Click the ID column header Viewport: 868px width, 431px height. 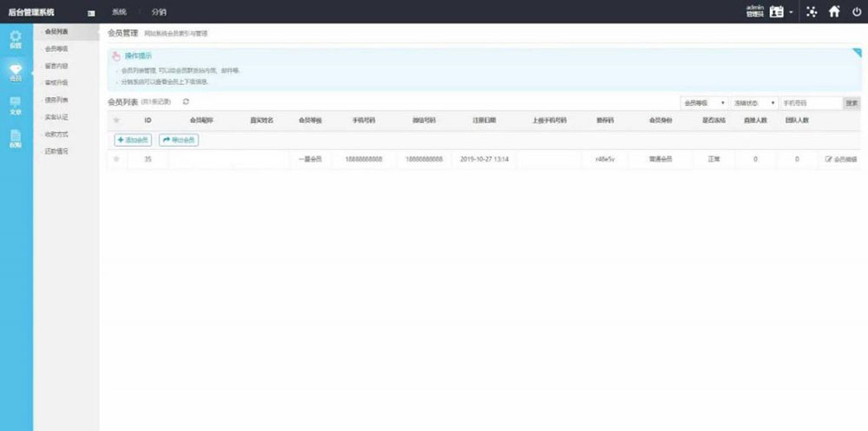pyautogui.click(x=148, y=120)
